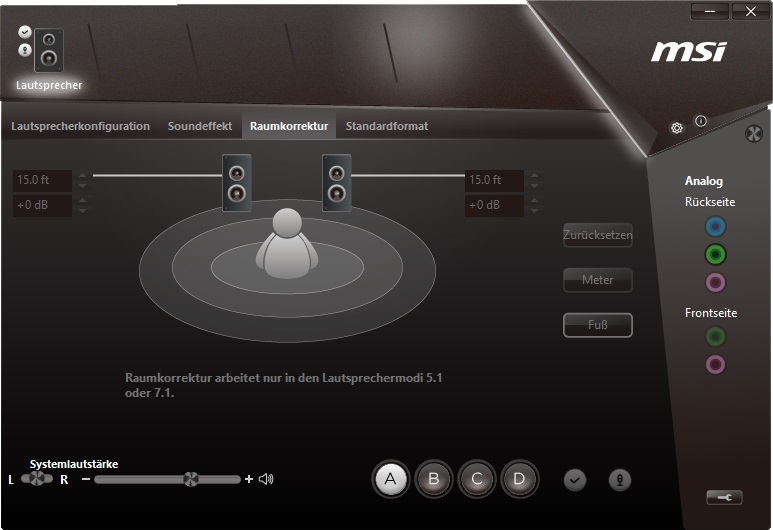Click the pink front panel jack
The image size is (773, 530).
click(715, 365)
